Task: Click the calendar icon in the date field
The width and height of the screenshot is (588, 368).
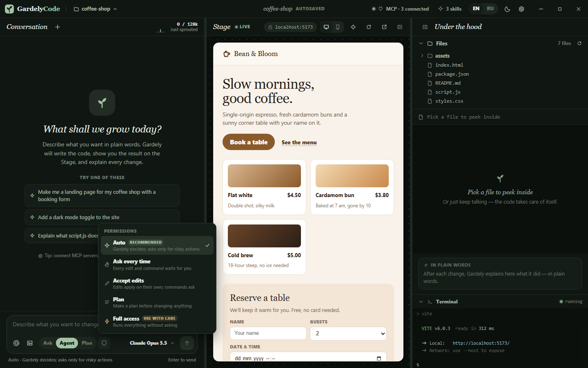Action: tap(379, 359)
